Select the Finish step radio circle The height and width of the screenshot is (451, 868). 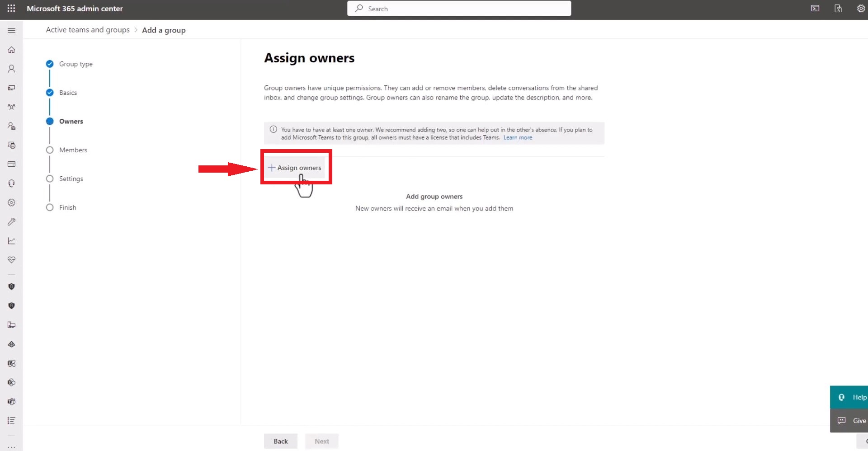pyautogui.click(x=50, y=207)
